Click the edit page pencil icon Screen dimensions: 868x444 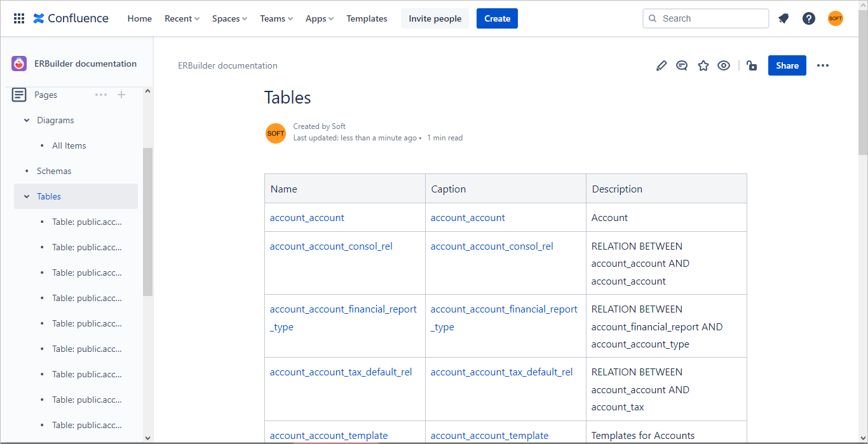click(x=661, y=65)
